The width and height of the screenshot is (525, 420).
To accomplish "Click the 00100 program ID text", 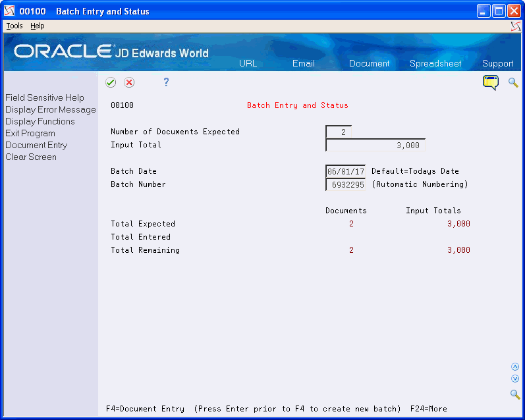I will pos(123,105).
